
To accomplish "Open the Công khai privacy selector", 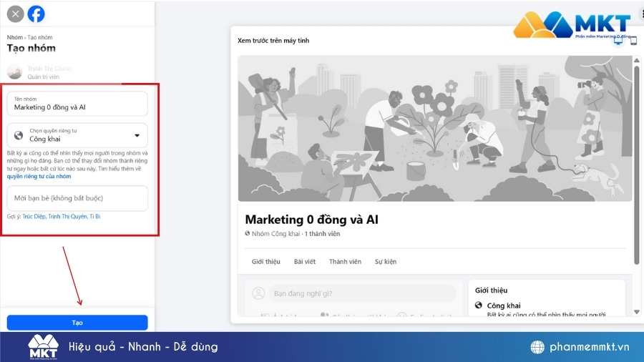I will coord(77,135).
